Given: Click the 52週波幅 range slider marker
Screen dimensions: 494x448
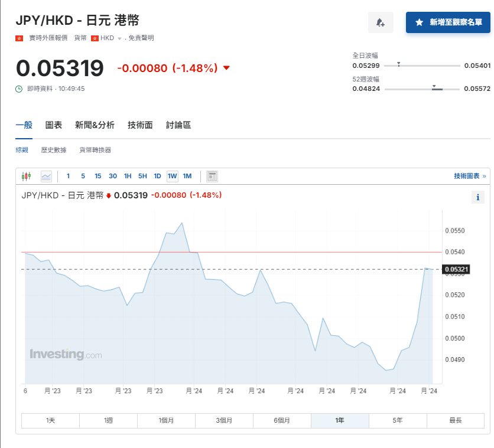Looking at the screenshot, I should (435, 88).
